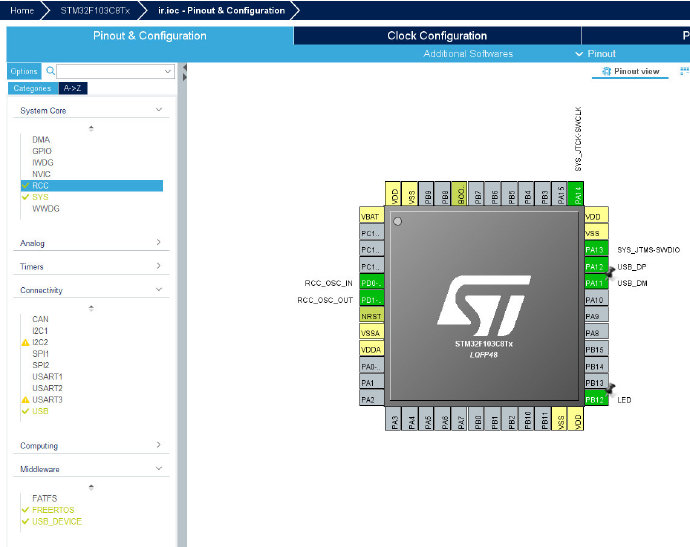Click the ST logo on the chip
Viewport: 690px width, 547px height.
(x=484, y=305)
